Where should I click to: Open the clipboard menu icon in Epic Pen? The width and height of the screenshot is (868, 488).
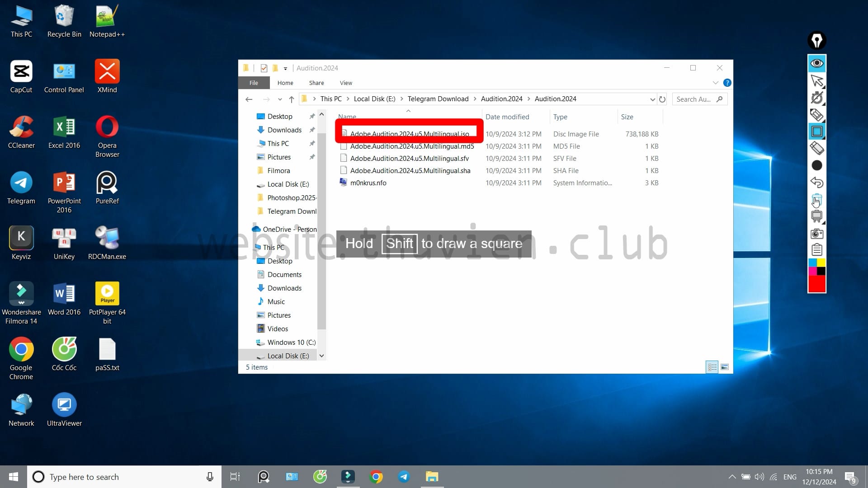[816, 250]
